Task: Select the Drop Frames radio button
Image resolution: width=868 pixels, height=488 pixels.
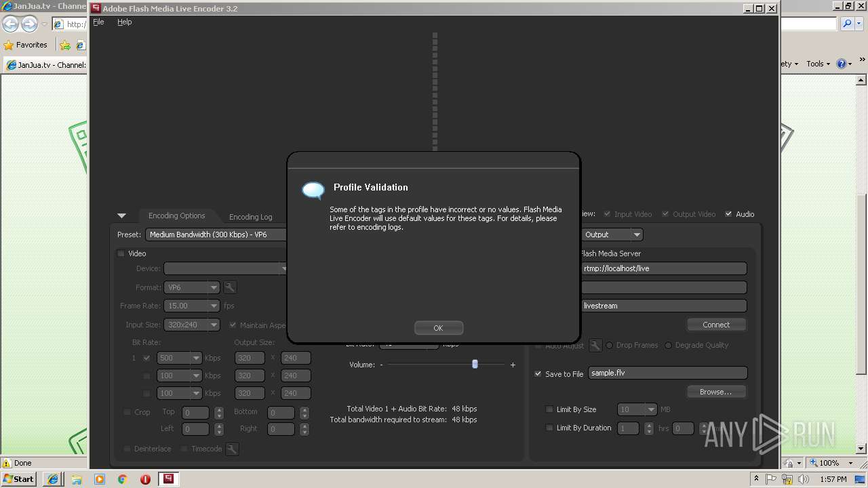Action: click(610, 345)
